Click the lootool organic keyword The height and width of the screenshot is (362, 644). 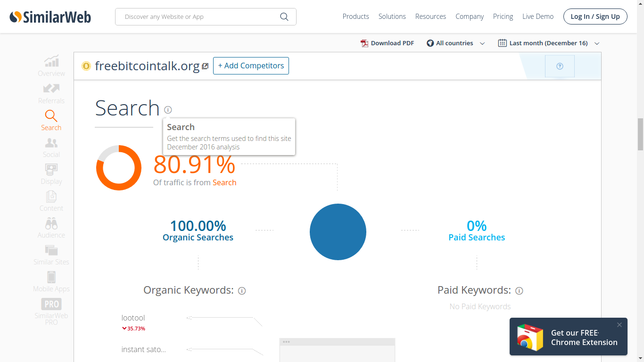tap(133, 318)
